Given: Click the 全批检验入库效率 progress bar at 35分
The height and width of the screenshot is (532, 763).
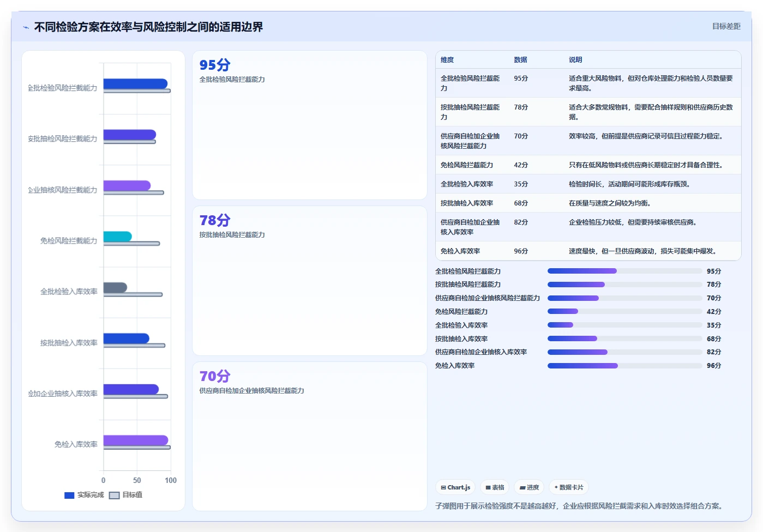Looking at the screenshot, I should coord(625,325).
